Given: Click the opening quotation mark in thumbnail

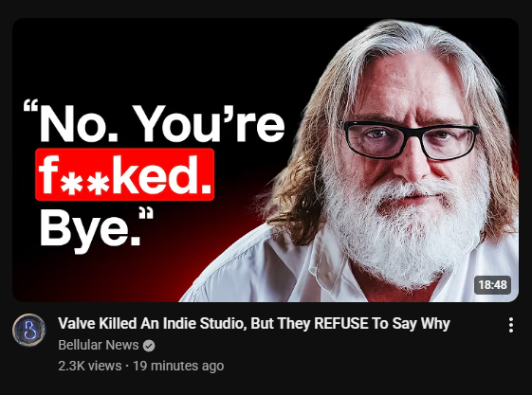Looking at the screenshot, I should coord(30,105).
